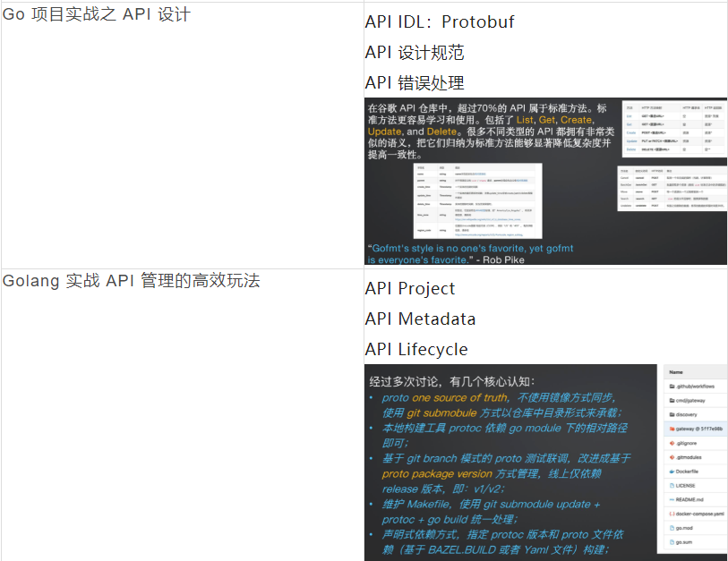Click the 'Go 项目实战之 API 设计' title
Screen dimensions: 728x561
pos(97,14)
